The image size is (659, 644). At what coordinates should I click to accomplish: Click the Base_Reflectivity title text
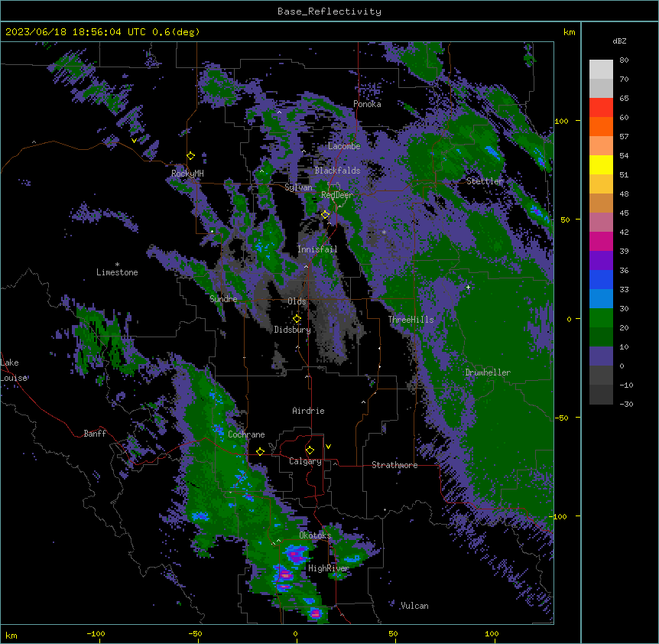pos(329,11)
